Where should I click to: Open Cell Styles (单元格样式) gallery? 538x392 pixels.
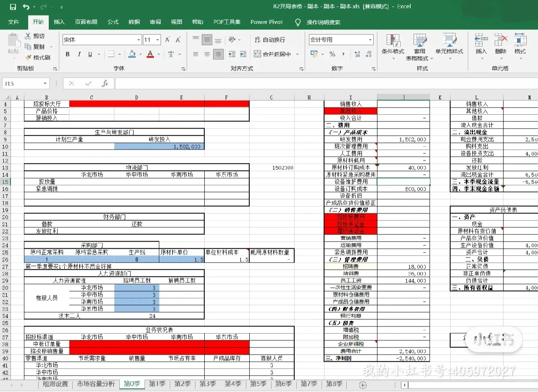pos(449,46)
